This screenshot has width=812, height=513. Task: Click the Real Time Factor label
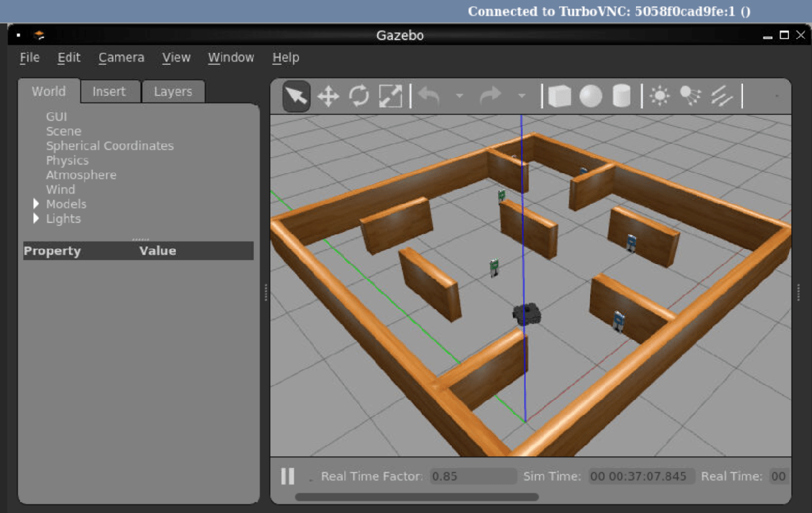click(x=371, y=476)
